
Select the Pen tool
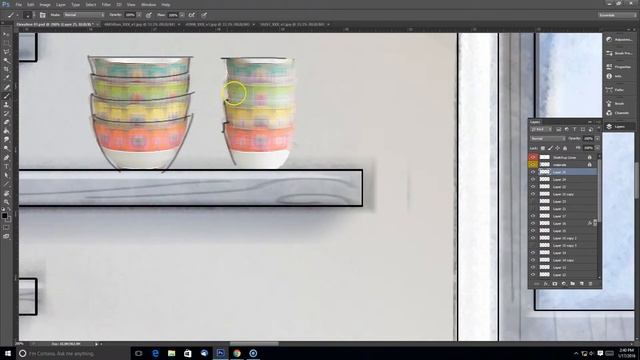7,158
